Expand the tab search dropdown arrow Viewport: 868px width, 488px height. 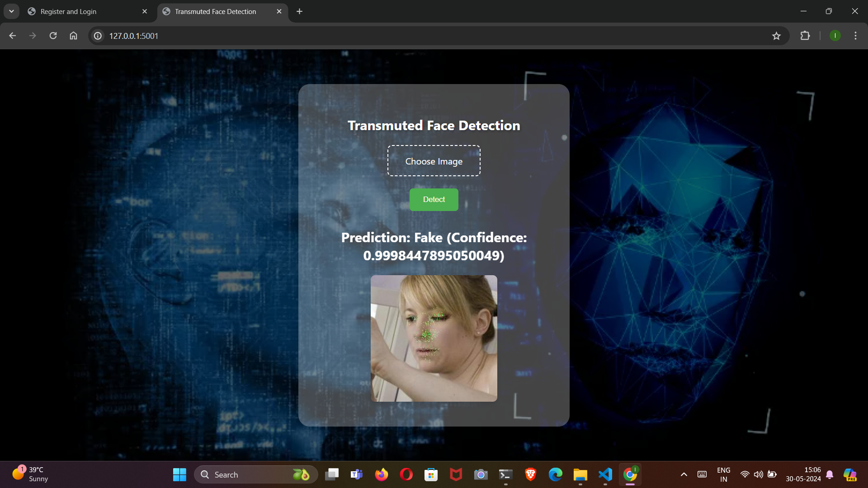(11, 12)
